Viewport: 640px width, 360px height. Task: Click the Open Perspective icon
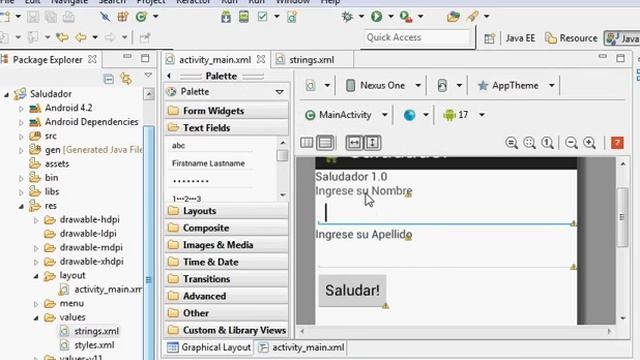coord(489,38)
